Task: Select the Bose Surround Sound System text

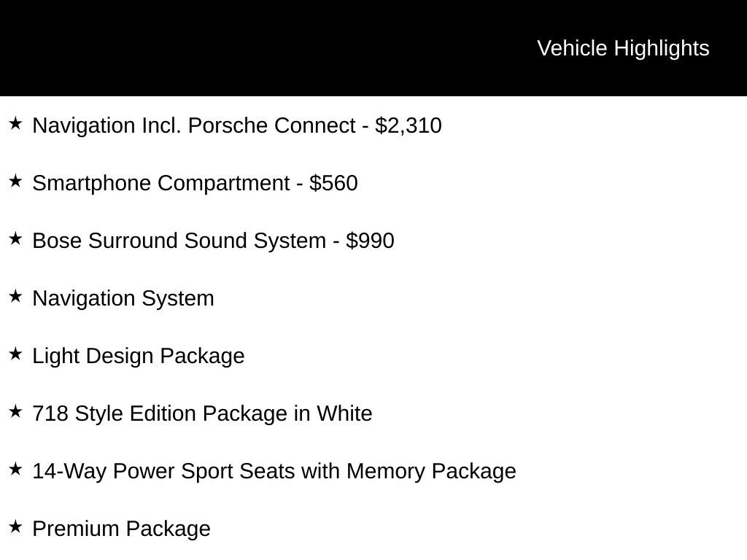Action: pyautogui.click(x=179, y=241)
